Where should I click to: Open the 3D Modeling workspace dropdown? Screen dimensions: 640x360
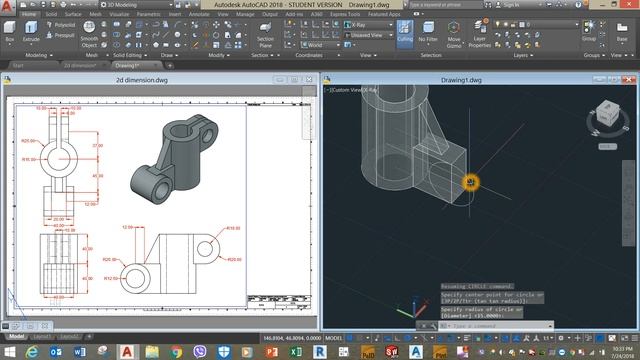tap(136, 5)
